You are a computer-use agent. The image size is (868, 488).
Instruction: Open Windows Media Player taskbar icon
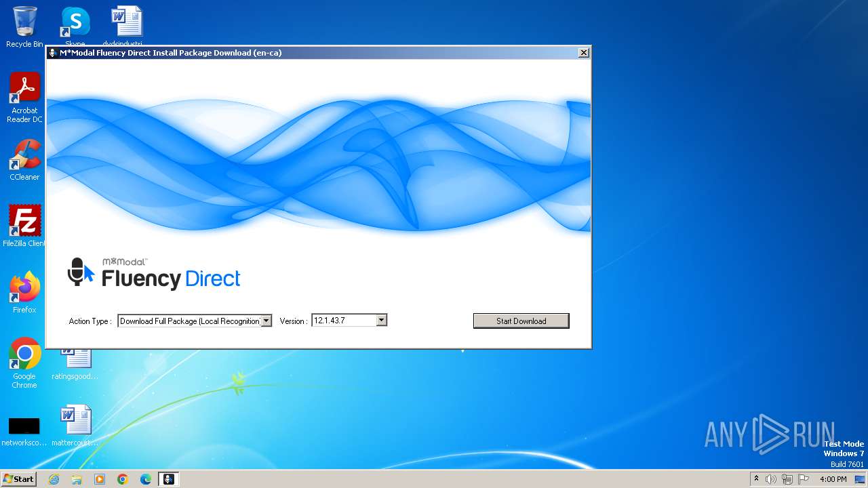100,479
